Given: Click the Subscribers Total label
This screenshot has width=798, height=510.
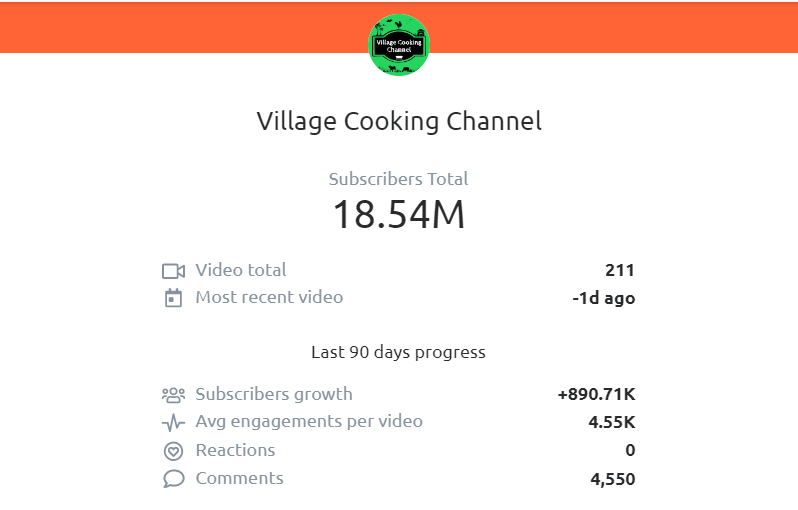Looking at the screenshot, I should point(398,179).
